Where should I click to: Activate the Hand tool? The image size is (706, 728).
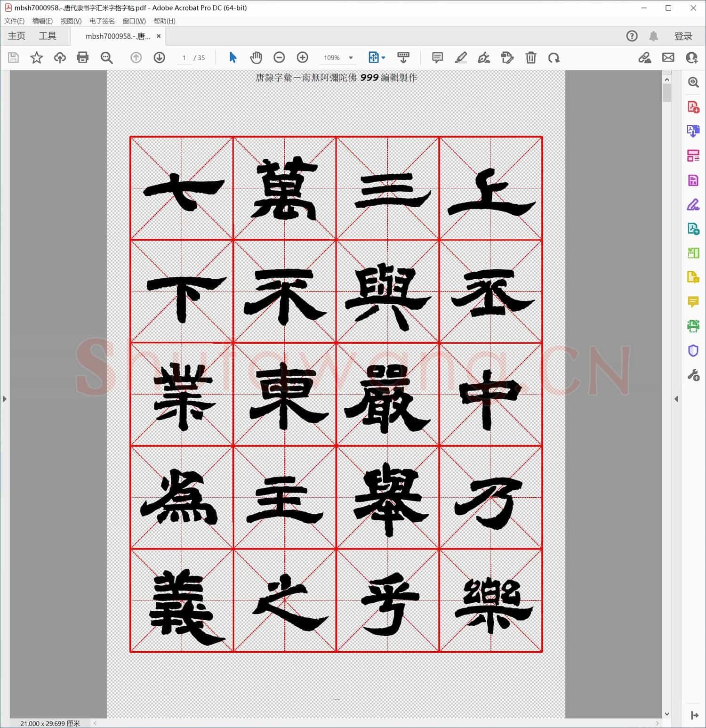(x=256, y=57)
